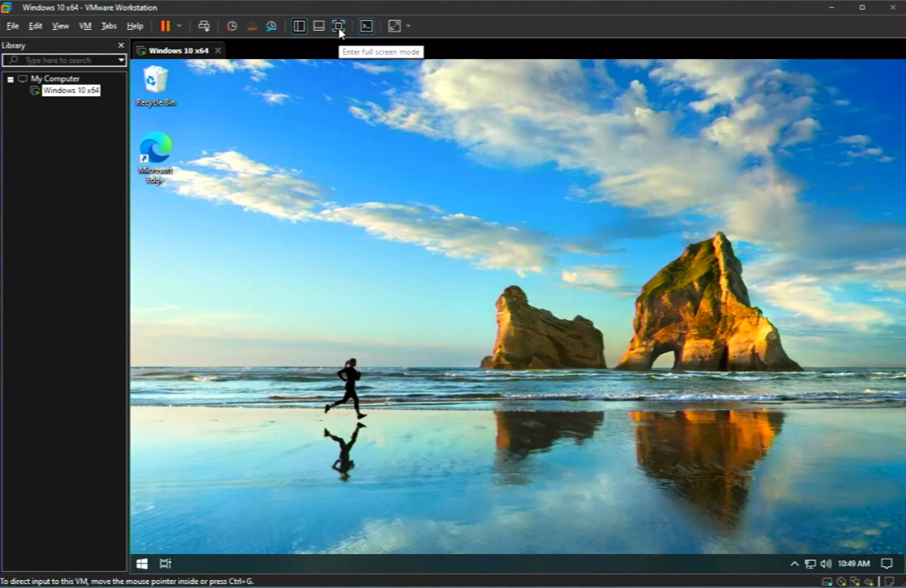906x588 pixels.
Task: Send Ctrl+Alt+Del to the virtual machine
Action: (x=204, y=26)
